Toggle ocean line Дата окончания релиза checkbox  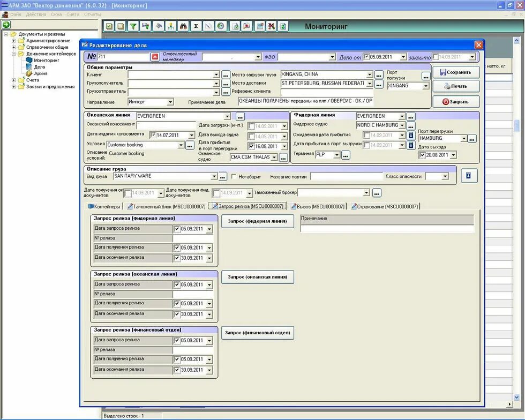click(x=177, y=314)
